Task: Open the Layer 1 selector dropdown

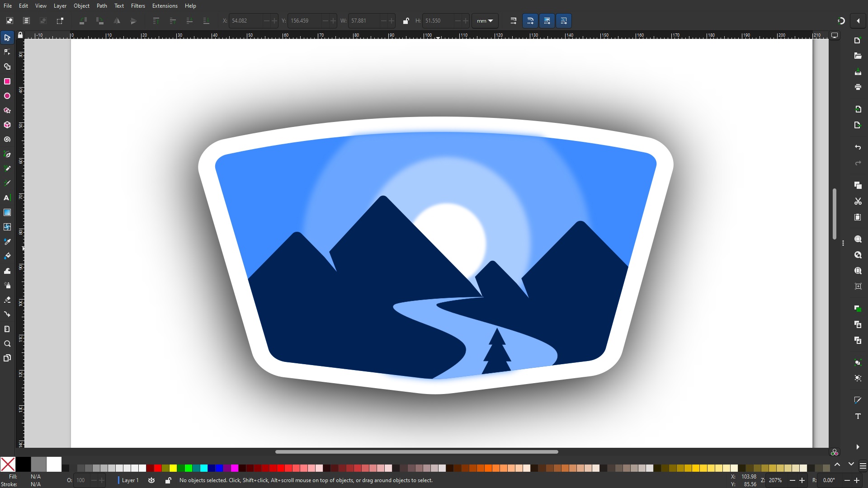Action: click(x=130, y=480)
